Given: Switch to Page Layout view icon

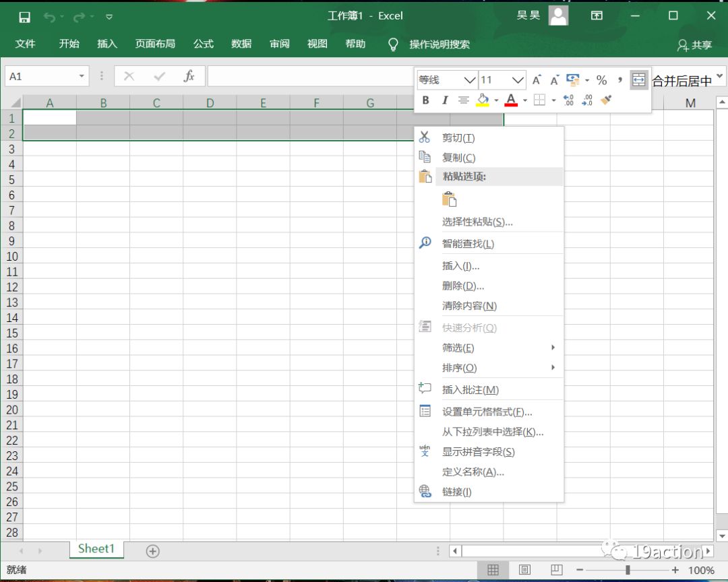Looking at the screenshot, I should point(524,569).
